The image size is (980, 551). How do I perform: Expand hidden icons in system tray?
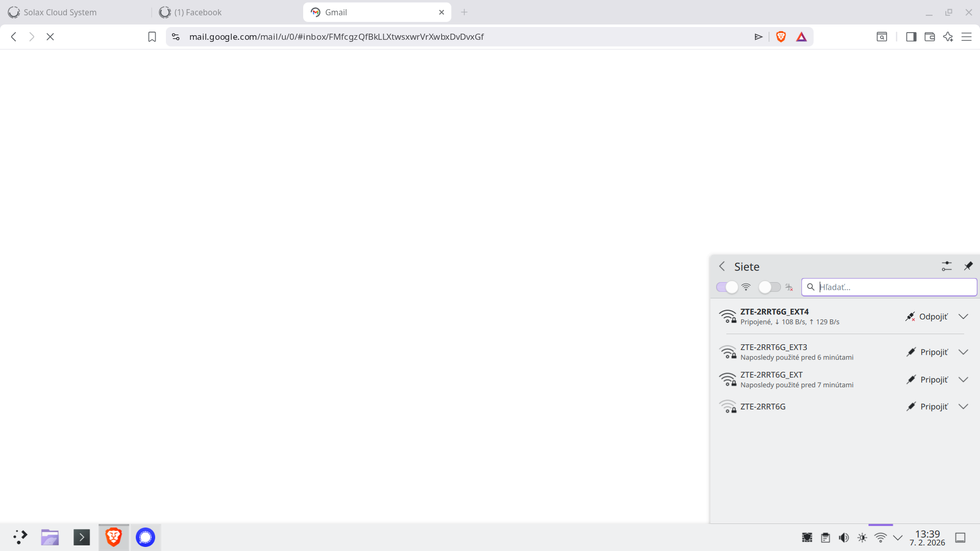pos(898,537)
